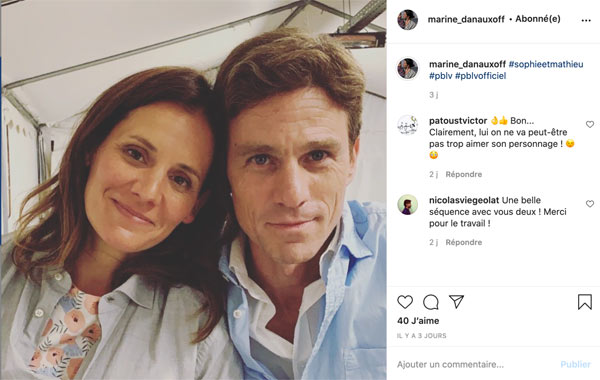The image size is (600, 380).
Task: Reply to patoustvictor's comment via Répondre
Action: [x=463, y=175]
